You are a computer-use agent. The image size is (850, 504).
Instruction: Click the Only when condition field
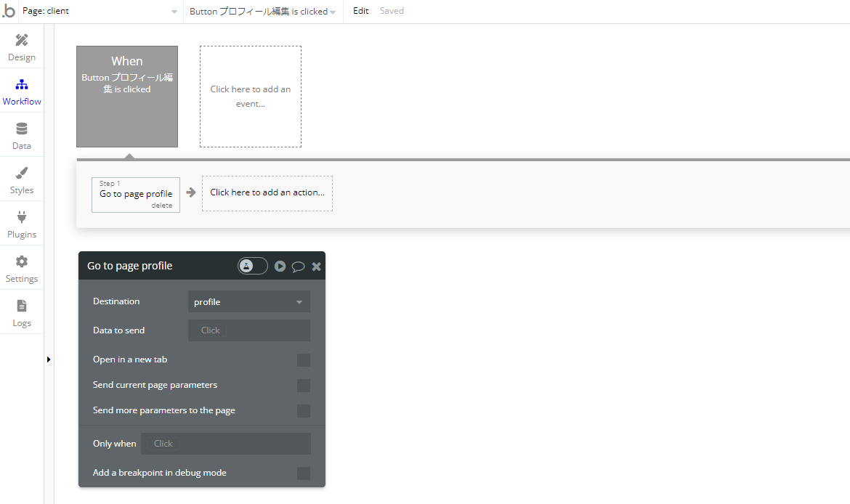[226, 444]
